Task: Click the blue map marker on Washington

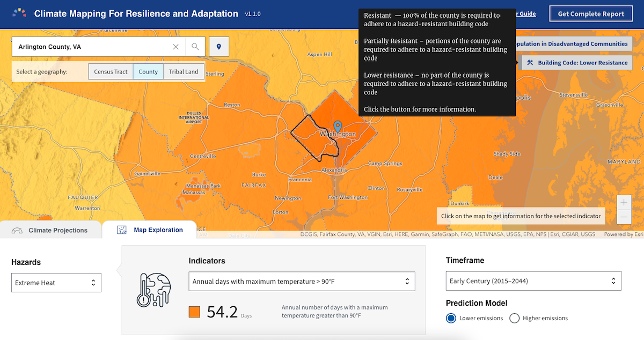Action: pyautogui.click(x=338, y=127)
